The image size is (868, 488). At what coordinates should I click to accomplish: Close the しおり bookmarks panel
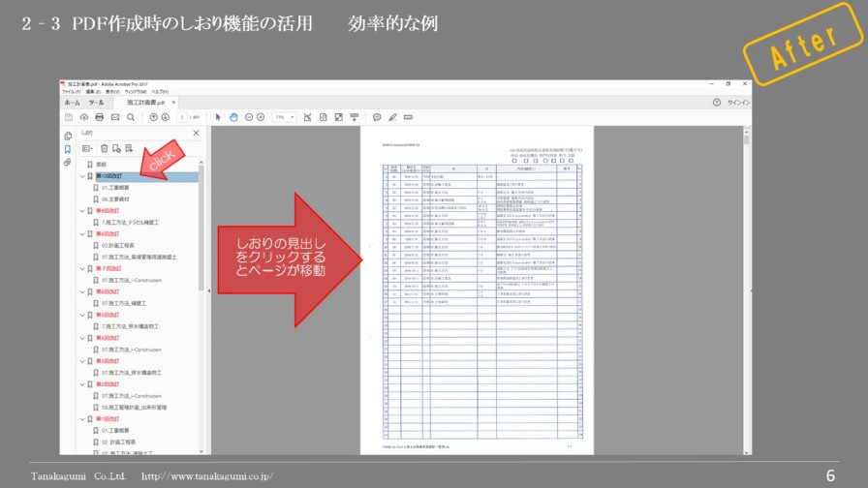click(x=196, y=133)
